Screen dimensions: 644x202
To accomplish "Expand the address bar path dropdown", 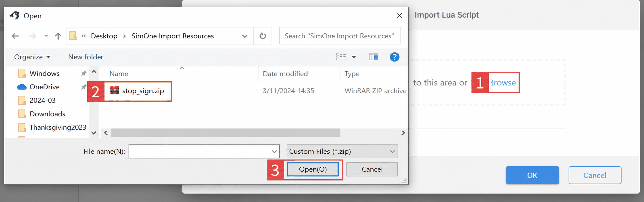I will pyautogui.click(x=245, y=36).
